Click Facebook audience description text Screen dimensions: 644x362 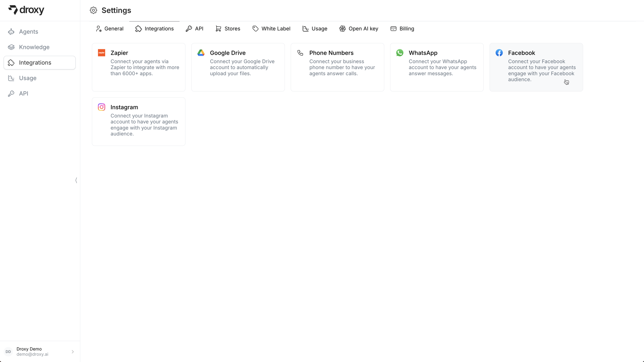coord(542,71)
